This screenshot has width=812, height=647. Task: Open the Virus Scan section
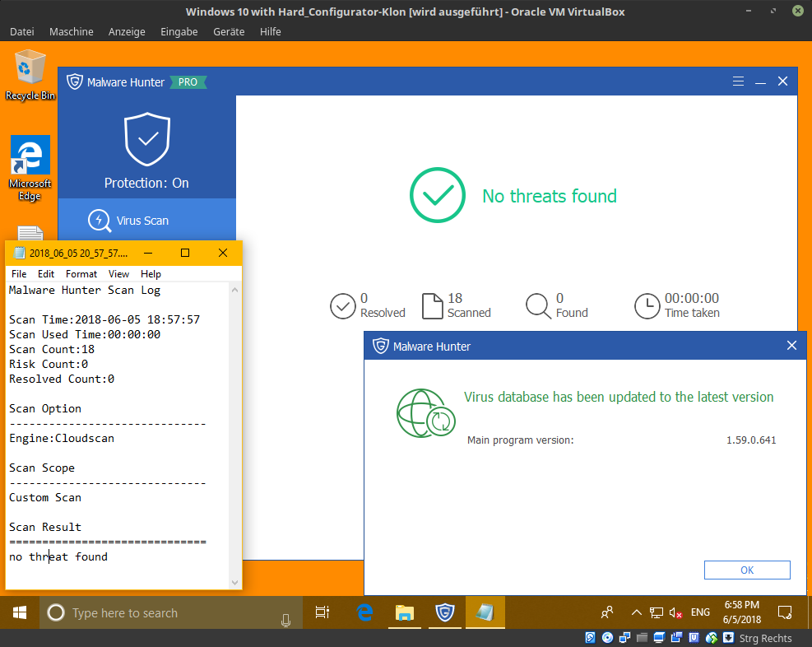147,220
